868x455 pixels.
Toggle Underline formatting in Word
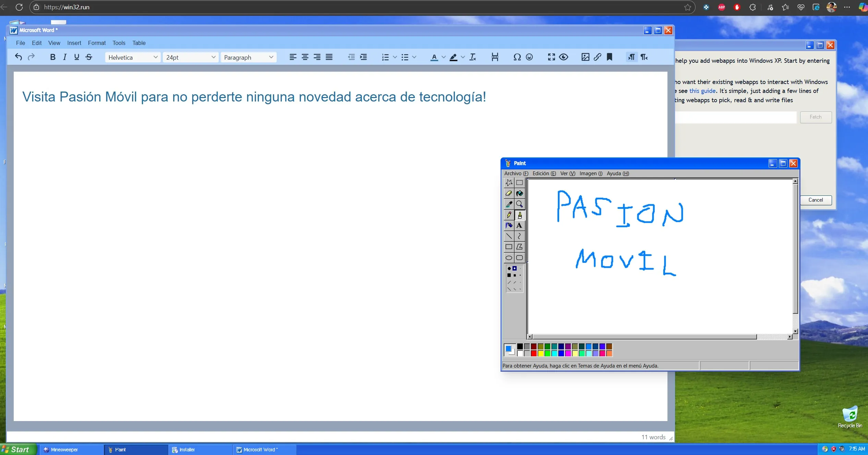pos(77,57)
